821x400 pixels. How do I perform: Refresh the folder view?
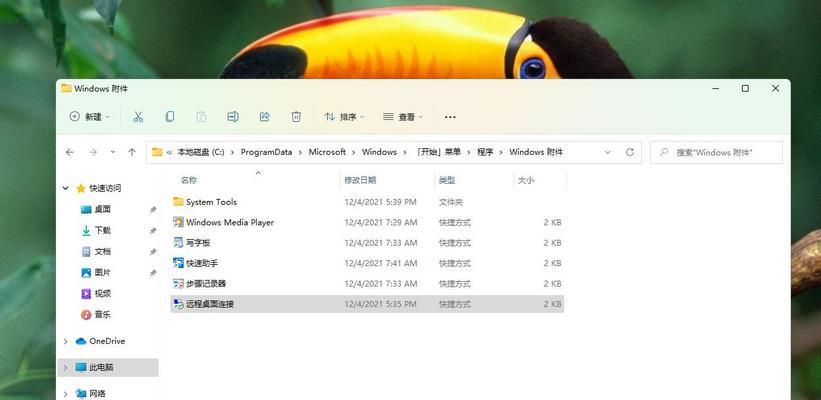[x=630, y=152]
